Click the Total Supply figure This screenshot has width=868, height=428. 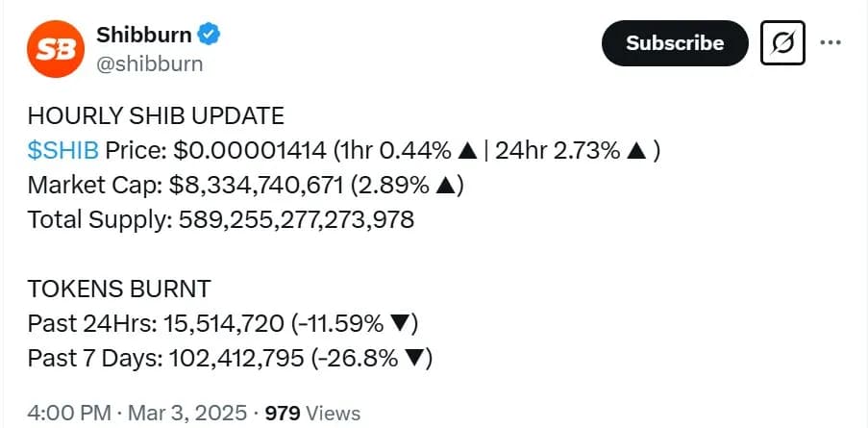point(296,220)
